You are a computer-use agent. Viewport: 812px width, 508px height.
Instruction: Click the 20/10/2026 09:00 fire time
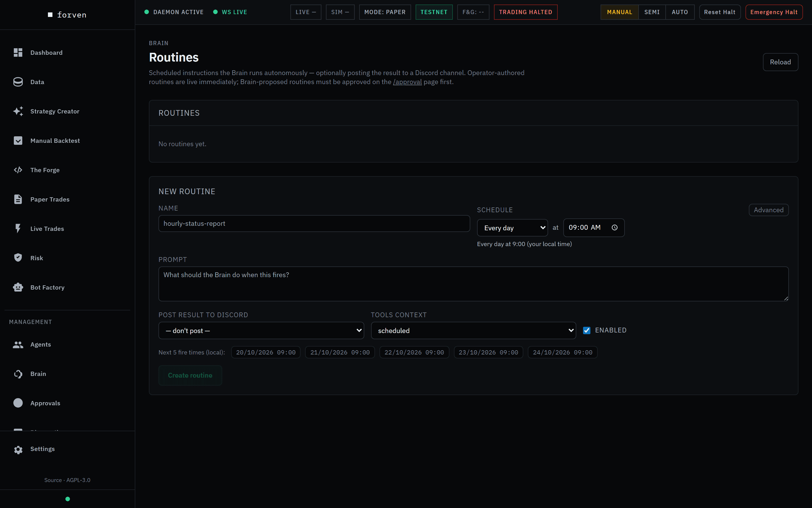[266, 352]
